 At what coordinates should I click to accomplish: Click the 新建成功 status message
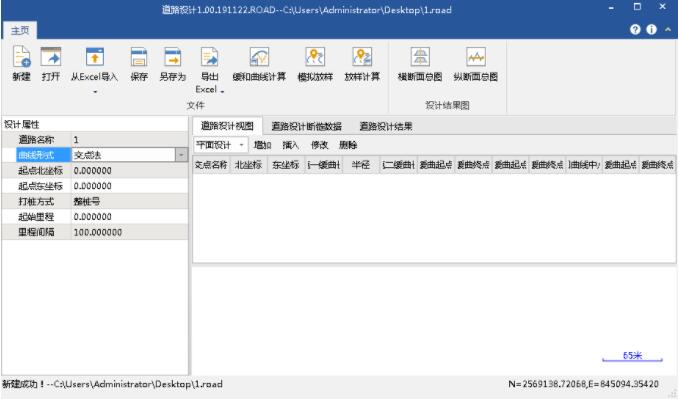tap(112, 384)
